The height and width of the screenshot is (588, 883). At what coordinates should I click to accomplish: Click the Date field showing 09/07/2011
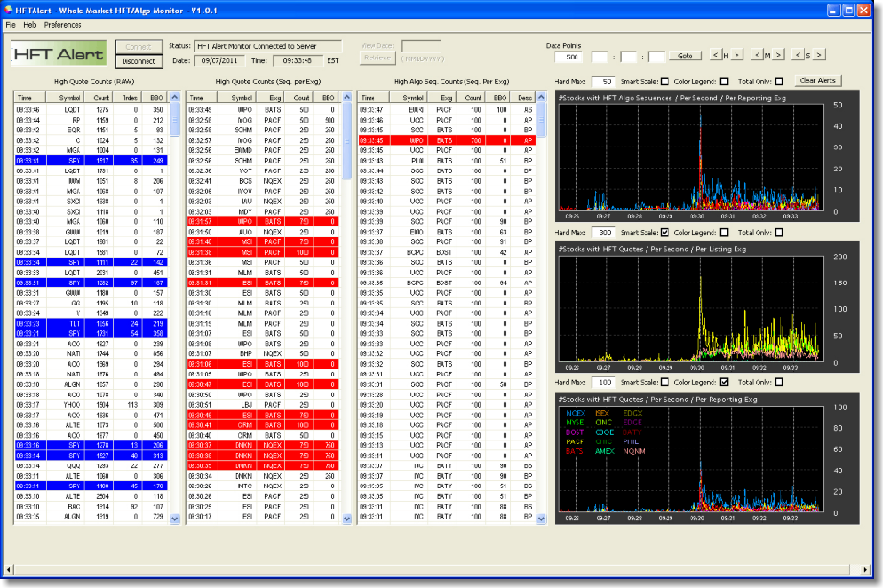pyautogui.click(x=219, y=61)
